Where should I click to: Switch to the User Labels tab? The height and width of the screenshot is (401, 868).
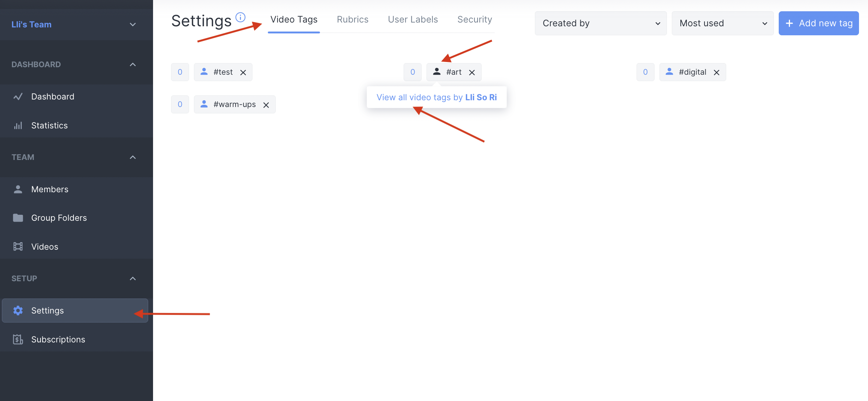413,20
